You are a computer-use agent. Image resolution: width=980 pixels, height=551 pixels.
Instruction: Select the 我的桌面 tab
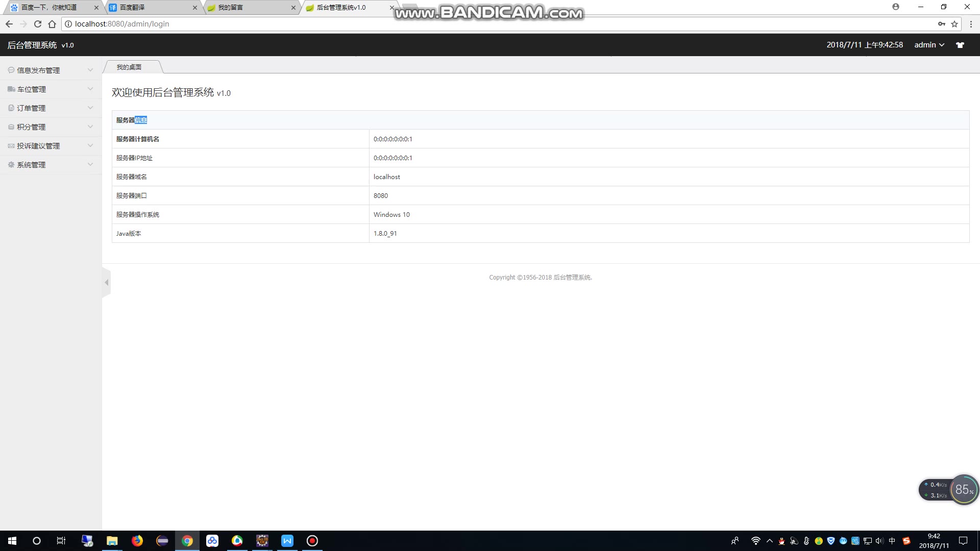coord(129,67)
